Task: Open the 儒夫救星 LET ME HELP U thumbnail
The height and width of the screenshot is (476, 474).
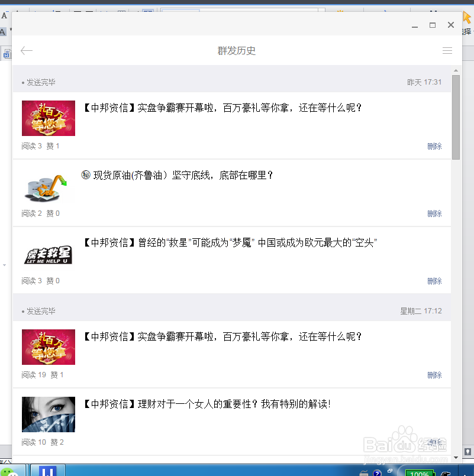Action: [x=49, y=255]
